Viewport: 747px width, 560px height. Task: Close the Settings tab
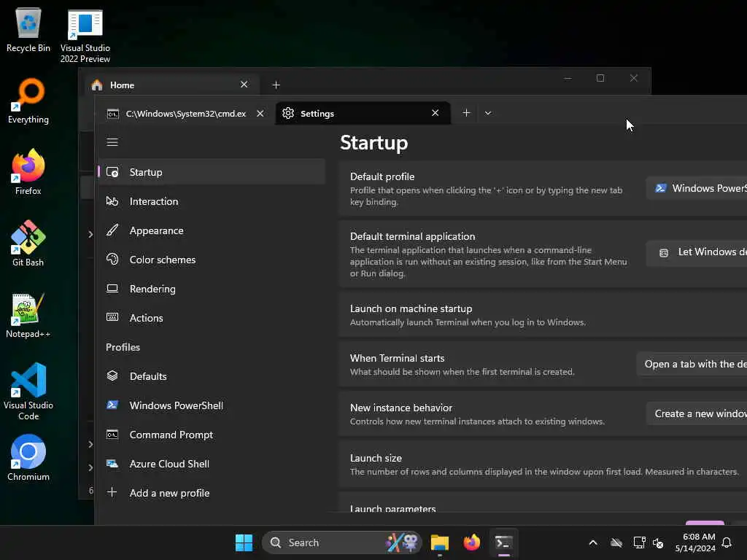click(x=435, y=113)
